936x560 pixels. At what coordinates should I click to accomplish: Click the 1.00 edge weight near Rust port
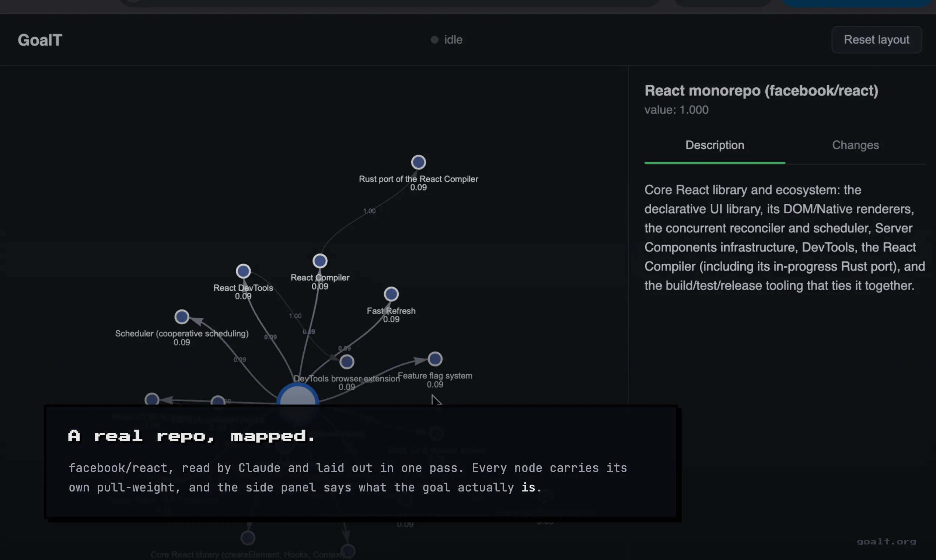click(369, 211)
